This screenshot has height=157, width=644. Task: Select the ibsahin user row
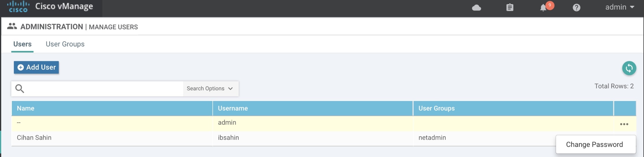(283, 138)
